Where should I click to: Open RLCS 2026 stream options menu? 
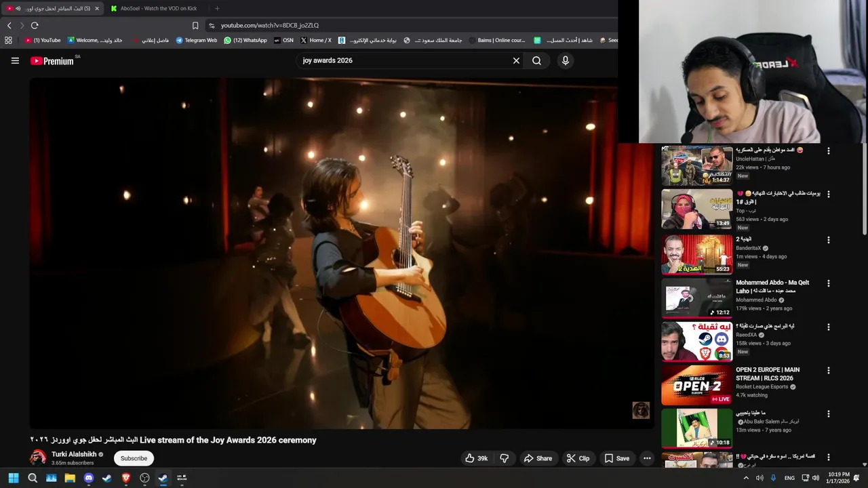(828, 371)
